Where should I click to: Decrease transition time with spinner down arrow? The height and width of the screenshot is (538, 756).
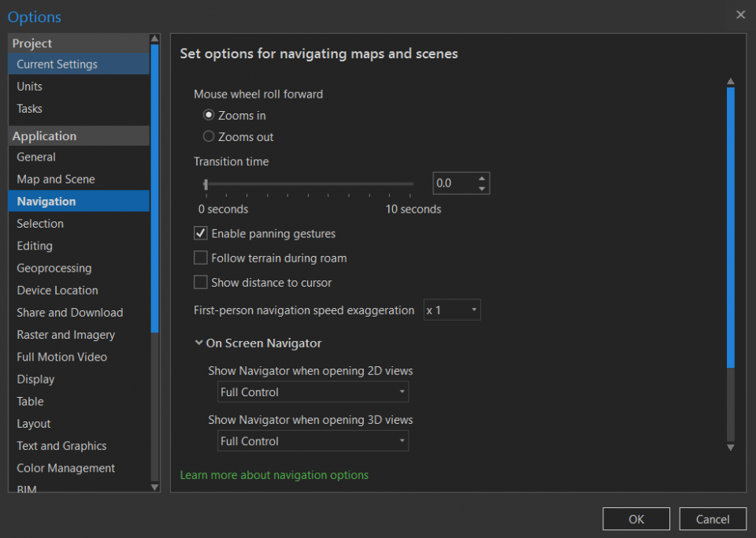click(x=481, y=188)
